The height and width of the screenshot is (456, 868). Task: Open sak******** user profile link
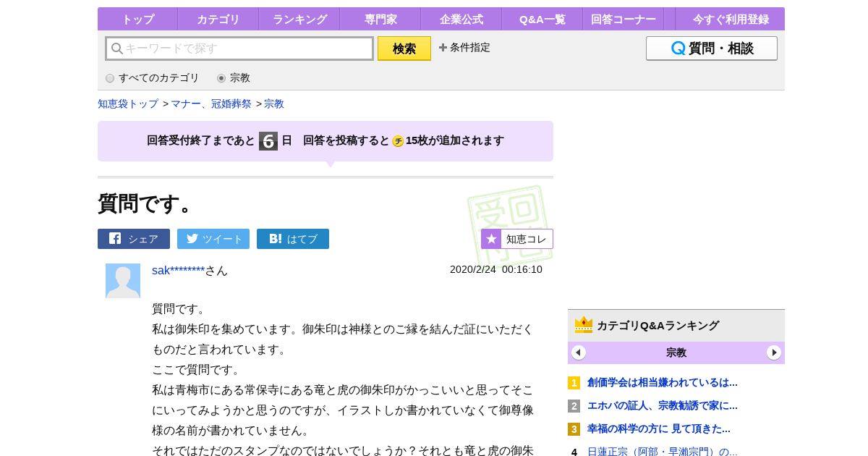pos(178,270)
